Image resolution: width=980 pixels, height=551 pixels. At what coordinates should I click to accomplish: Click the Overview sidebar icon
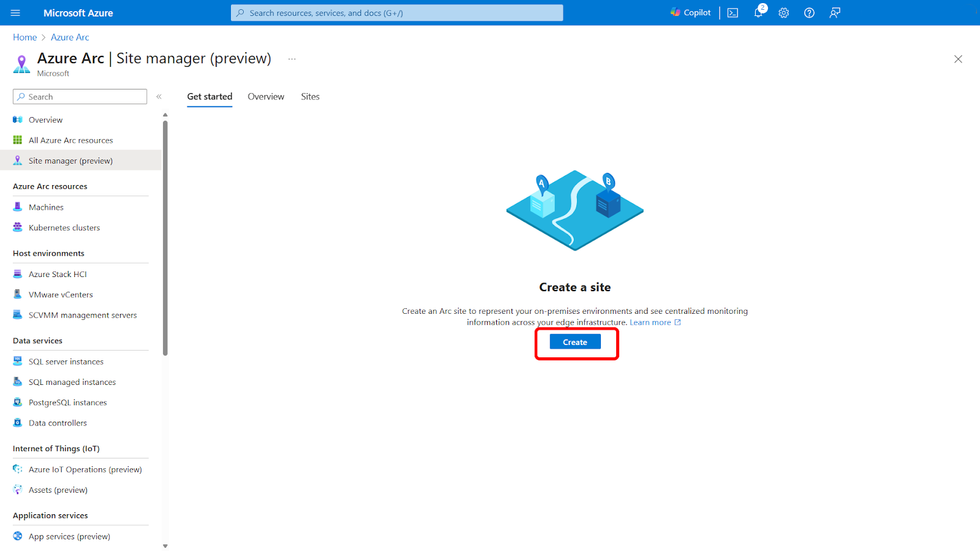pyautogui.click(x=18, y=120)
